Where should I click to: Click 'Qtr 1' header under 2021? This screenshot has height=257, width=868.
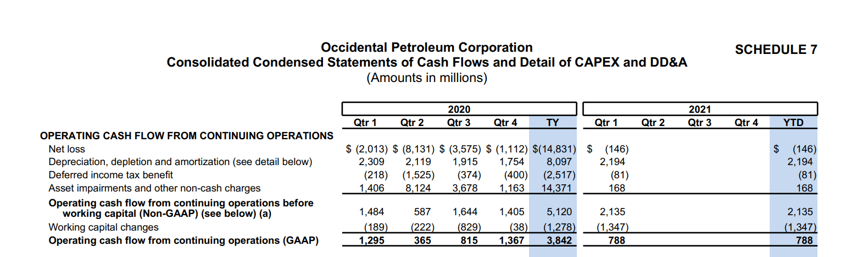pos(606,122)
